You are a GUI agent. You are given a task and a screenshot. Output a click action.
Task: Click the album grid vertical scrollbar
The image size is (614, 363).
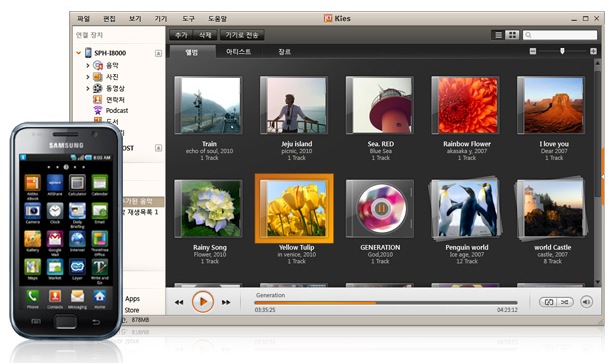[598, 133]
